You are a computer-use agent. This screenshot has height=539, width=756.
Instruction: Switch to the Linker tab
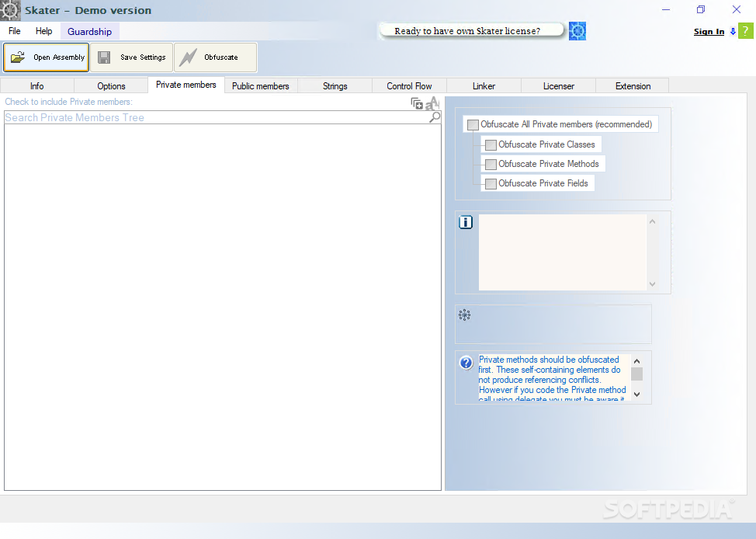(x=484, y=86)
